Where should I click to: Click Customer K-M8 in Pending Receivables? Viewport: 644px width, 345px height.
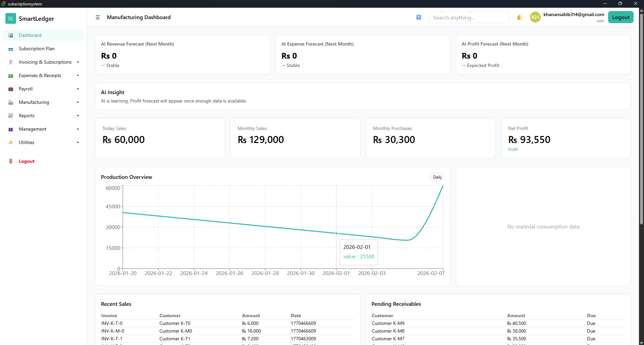[x=388, y=331]
